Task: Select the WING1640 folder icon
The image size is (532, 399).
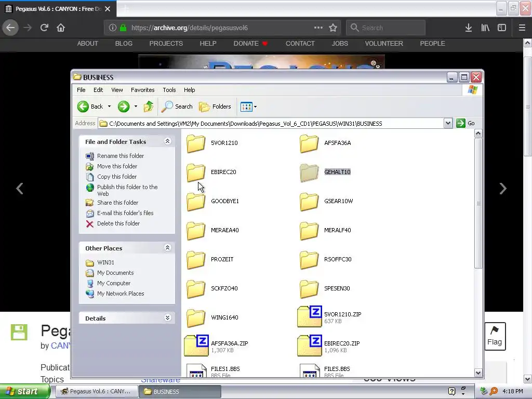Action: coord(196,318)
